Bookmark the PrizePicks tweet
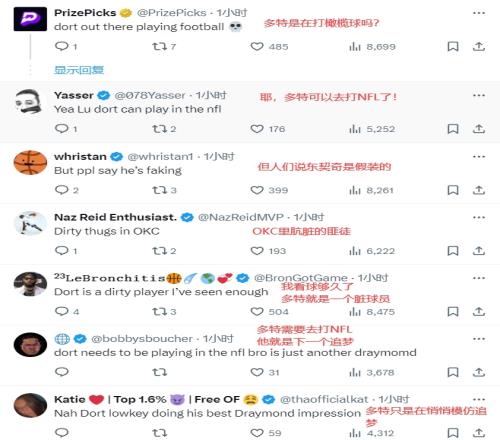500x440 pixels. 453,46
